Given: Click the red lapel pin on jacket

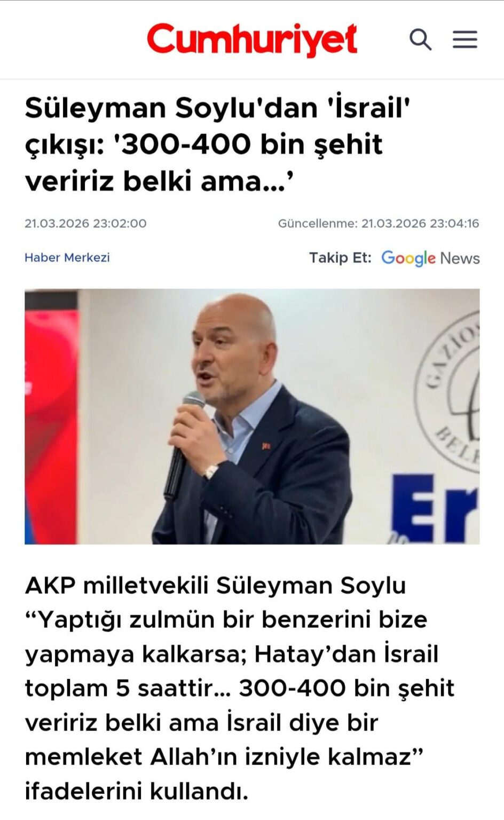Looking at the screenshot, I should (x=265, y=445).
